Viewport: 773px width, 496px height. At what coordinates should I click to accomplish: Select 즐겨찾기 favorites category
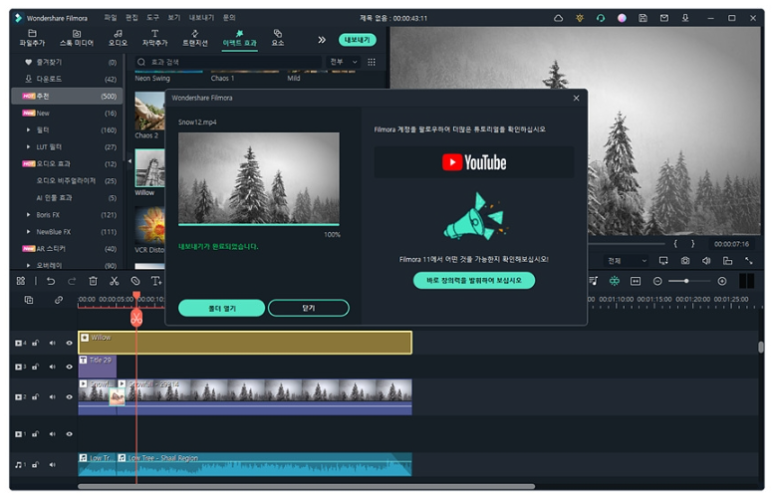click(69, 62)
